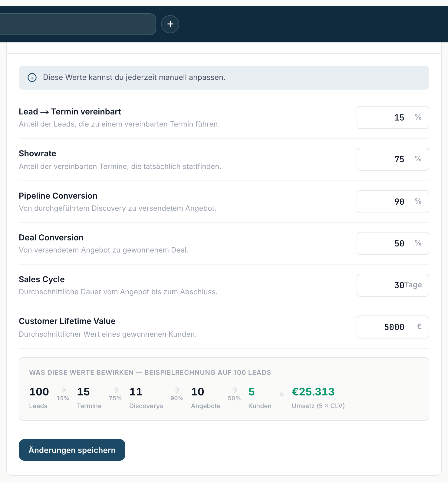Edit the Sales Cycle days field
This screenshot has width=448, height=482.
point(393,285)
